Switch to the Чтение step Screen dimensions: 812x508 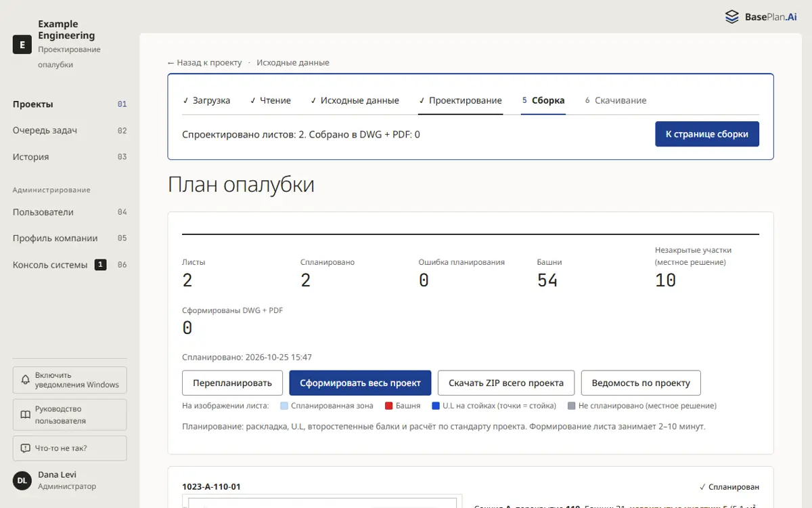pyautogui.click(x=270, y=100)
